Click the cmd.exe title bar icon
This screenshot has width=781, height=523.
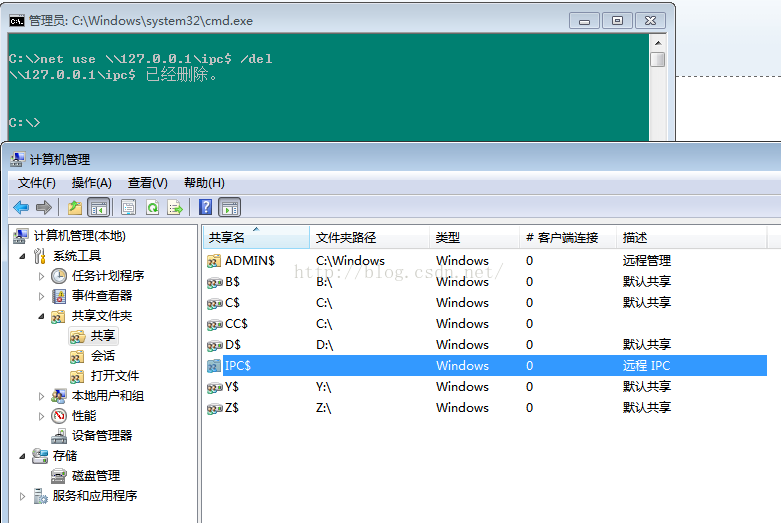pos(17,21)
